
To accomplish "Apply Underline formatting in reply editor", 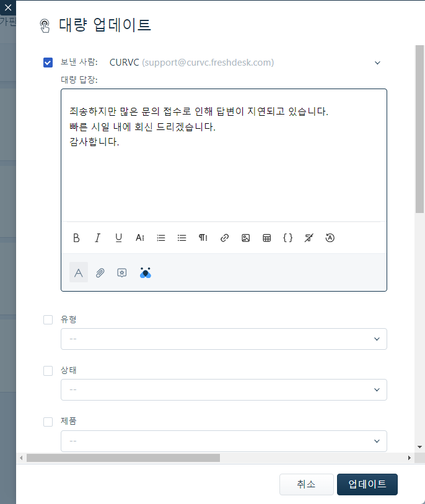I will coord(119,238).
